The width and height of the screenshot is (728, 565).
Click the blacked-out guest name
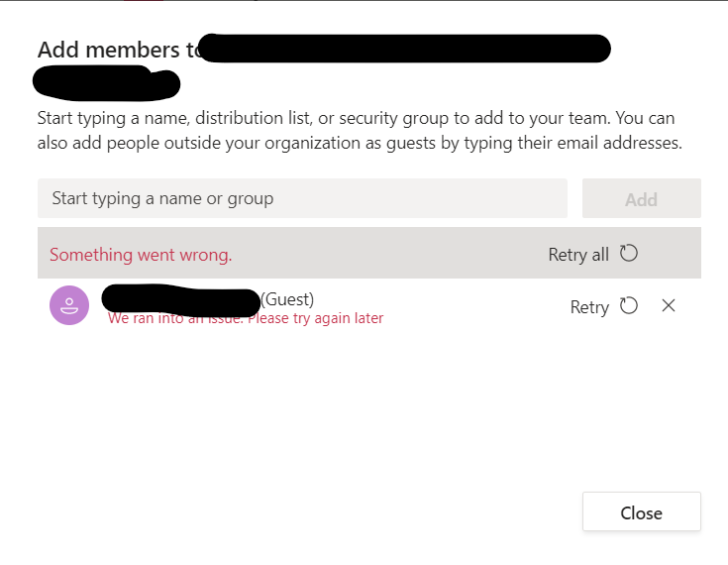coord(180,298)
